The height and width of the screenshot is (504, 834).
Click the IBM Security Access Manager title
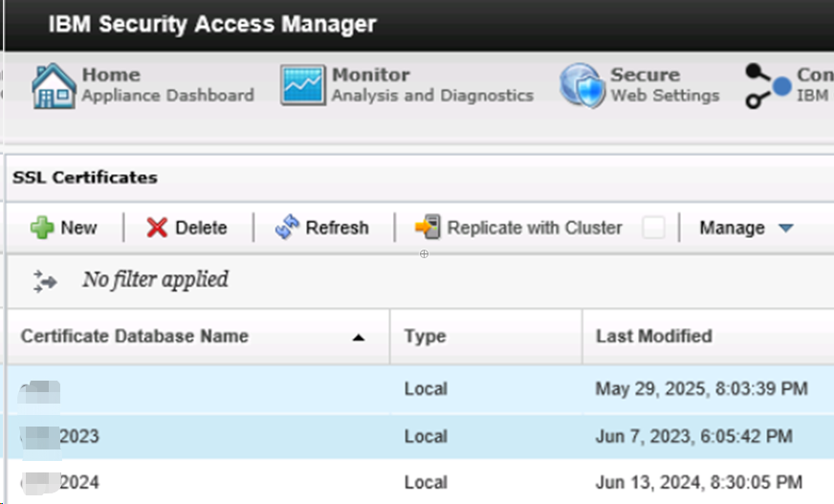(212, 25)
